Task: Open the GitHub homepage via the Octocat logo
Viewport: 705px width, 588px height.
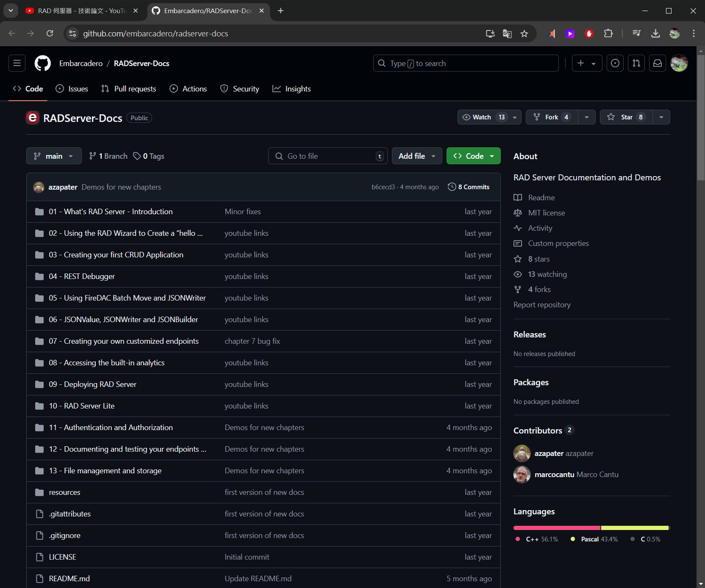Action: coord(42,63)
